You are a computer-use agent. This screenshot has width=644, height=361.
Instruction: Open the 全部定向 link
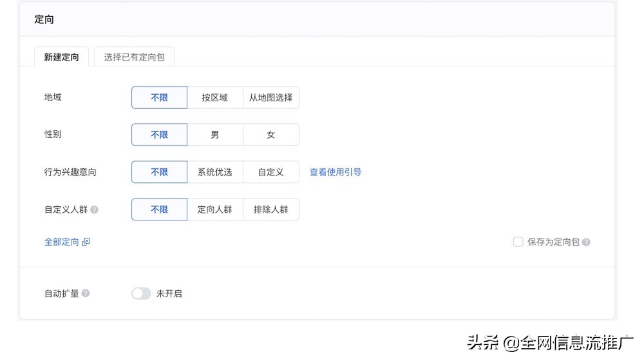pyautogui.click(x=62, y=242)
